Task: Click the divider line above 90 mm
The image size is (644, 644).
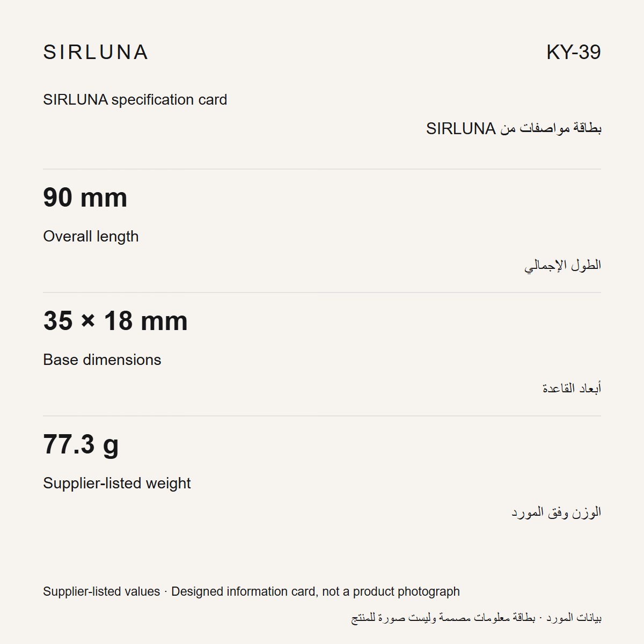Action: pos(322,169)
